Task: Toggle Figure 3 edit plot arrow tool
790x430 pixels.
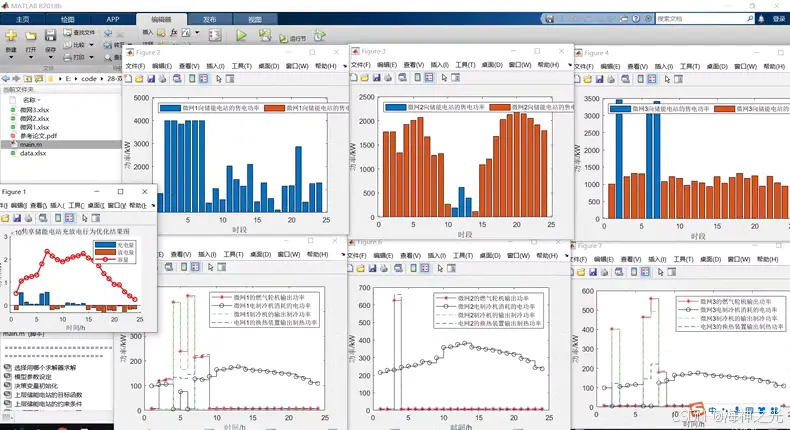Action: click(x=444, y=78)
